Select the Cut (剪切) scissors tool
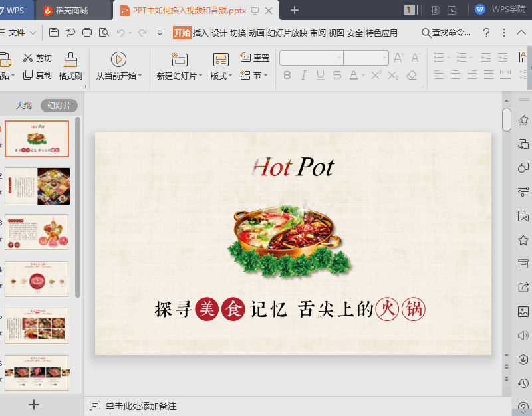Image resolution: width=532 pixels, height=416 pixels. tap(37, 58)
